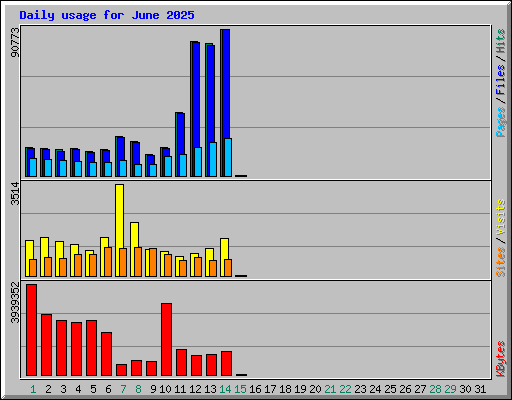Select day 18 on the axis
512x400 pixels.
click(x=285, y=389)
